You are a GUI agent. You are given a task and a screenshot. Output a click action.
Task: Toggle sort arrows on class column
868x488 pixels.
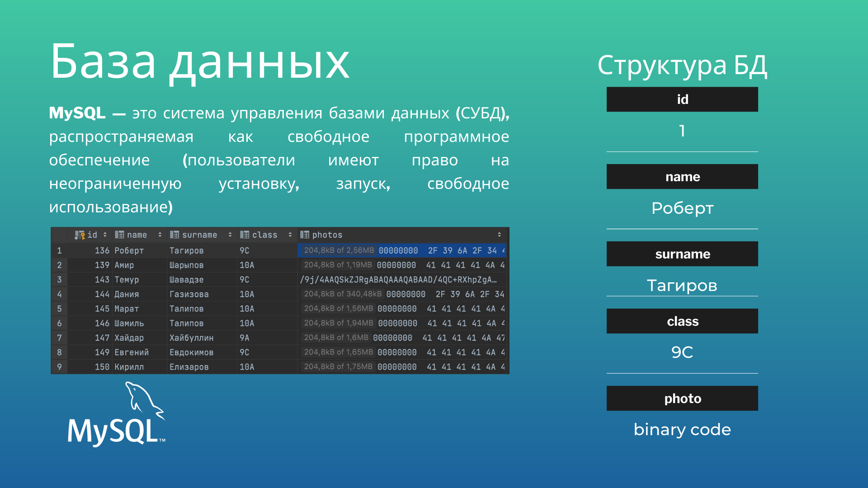290,235
